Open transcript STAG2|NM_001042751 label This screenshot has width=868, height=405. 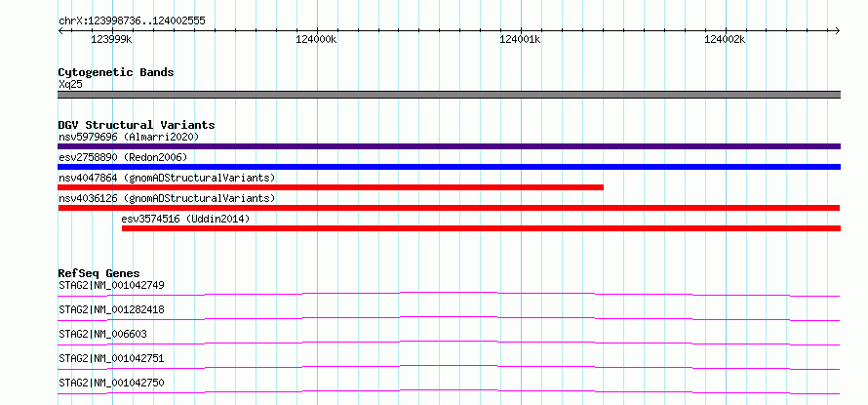point(111,358)
